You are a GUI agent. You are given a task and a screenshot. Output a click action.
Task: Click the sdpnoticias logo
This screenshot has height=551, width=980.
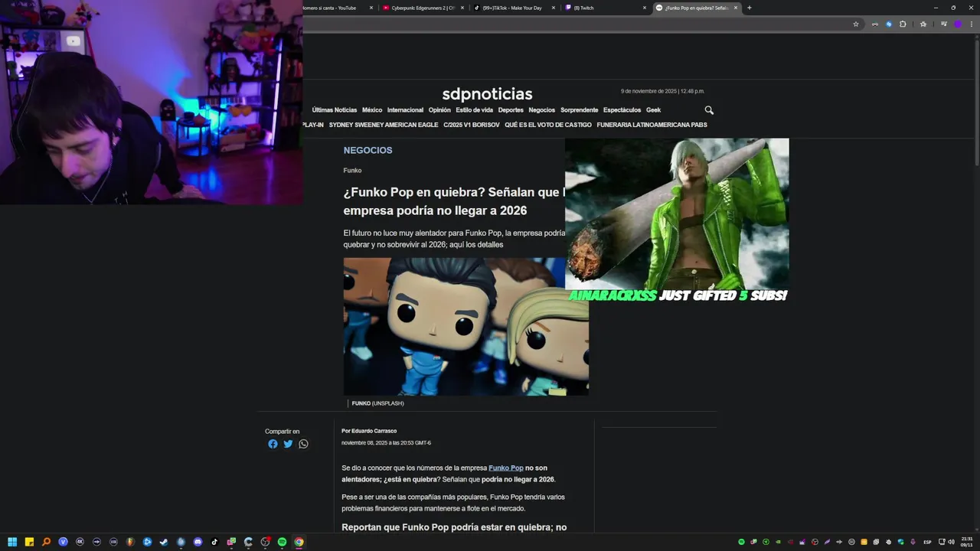(x=487, y=94)
